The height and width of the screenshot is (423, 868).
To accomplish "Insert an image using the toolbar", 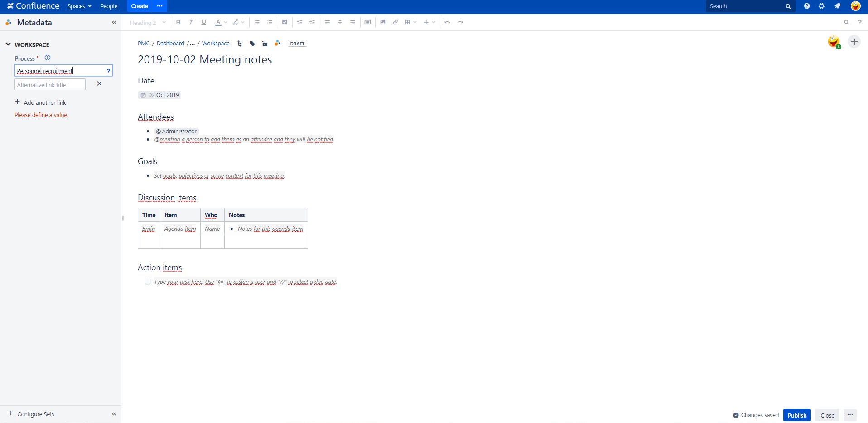I will [x=383, y=22].
